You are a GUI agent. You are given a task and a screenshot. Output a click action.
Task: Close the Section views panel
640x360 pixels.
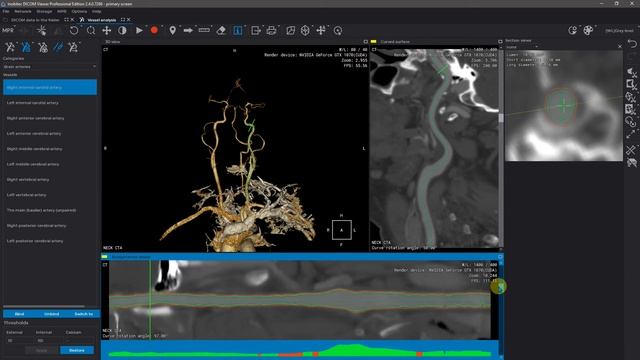(620, 47)
